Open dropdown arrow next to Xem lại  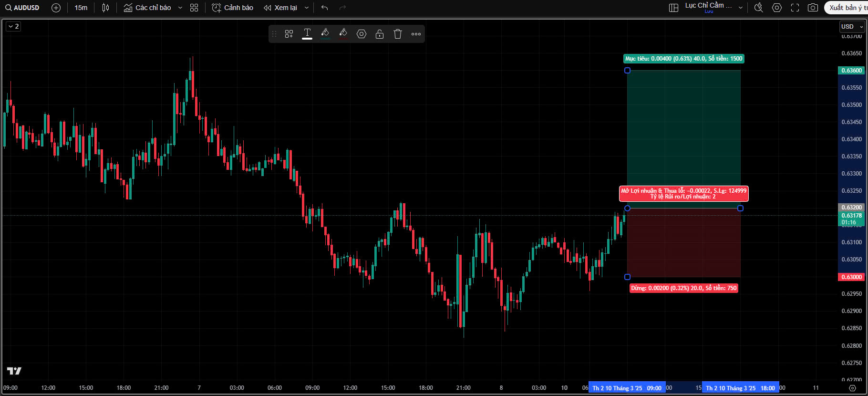tap(307, 8)
